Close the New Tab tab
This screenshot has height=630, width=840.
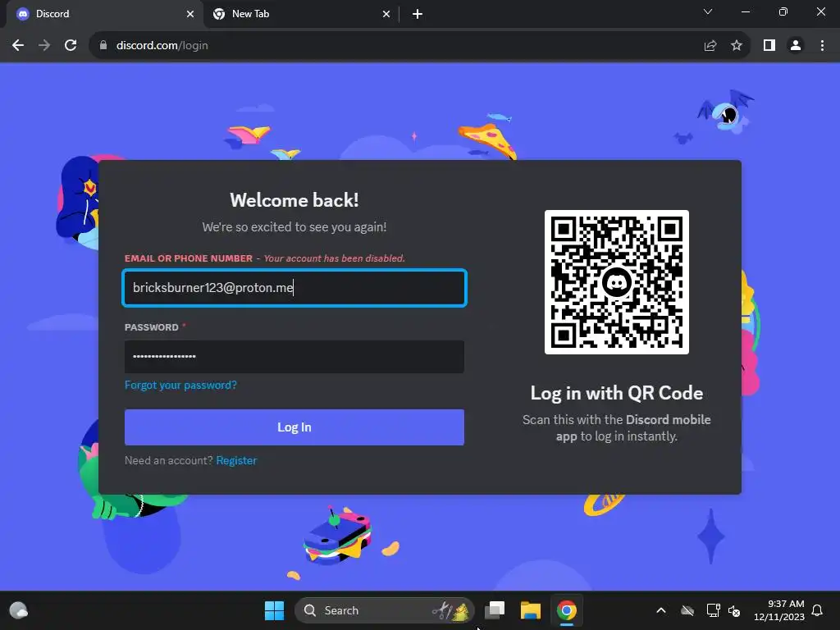click(x=386, y=14)
